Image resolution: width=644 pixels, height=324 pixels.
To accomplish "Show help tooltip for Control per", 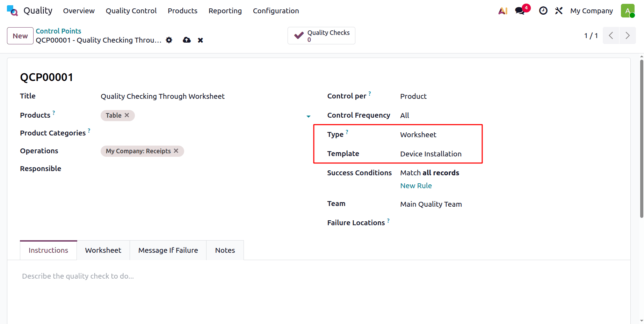I will tap(370, 93).
